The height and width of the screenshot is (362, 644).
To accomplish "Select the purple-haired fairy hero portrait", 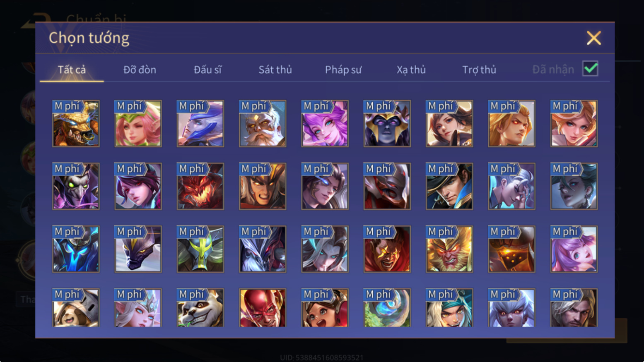I will pyautogui.click(x=325, y=123).
